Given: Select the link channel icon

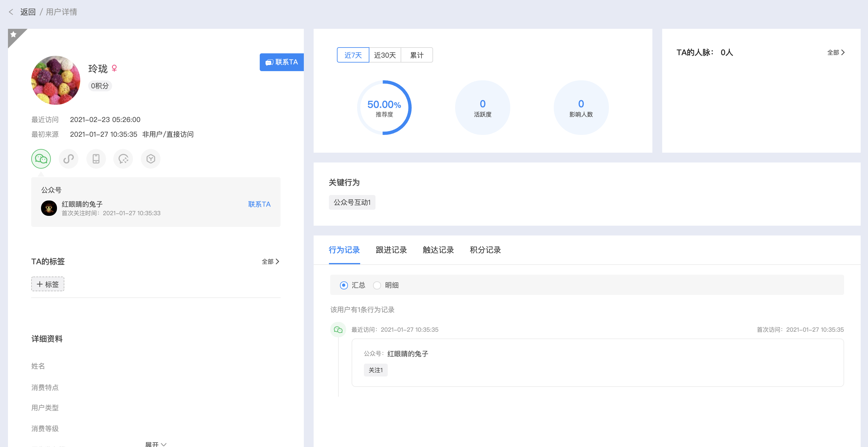Looking at the screenshot, I should tap(68, 159).
